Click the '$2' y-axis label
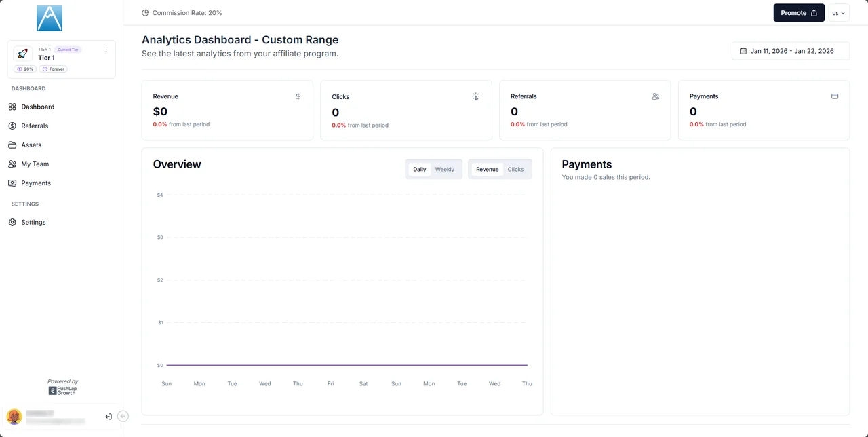 (x=160, y=280)
